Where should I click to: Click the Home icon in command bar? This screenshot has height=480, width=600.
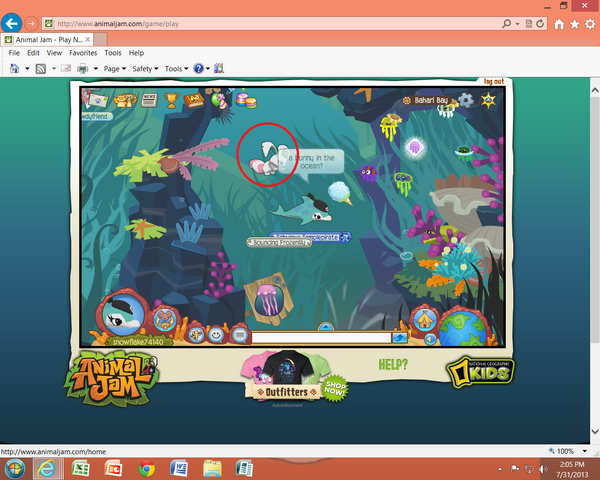point(15,69)
